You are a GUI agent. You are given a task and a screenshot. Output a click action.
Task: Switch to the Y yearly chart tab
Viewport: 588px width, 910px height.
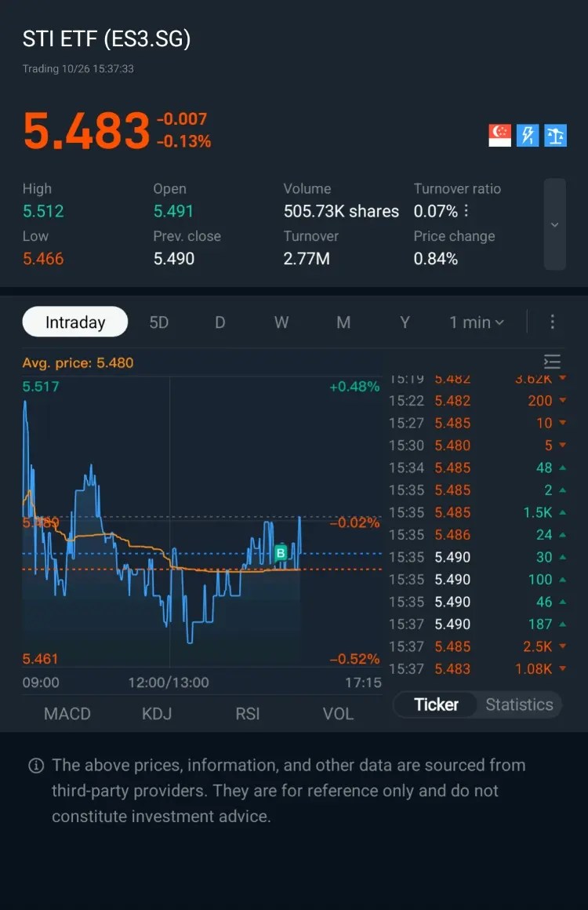tap(405, 322)
